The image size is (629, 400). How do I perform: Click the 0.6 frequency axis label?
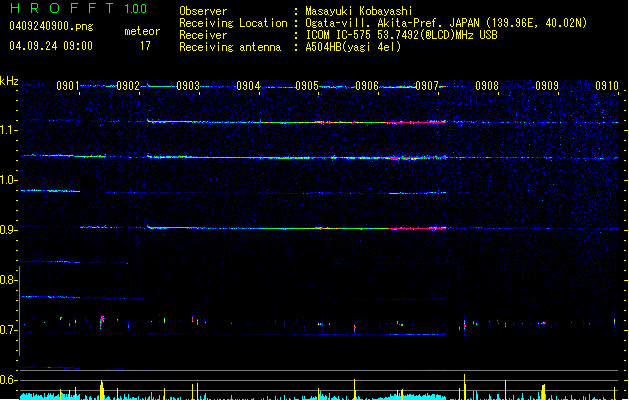(9, 380)
